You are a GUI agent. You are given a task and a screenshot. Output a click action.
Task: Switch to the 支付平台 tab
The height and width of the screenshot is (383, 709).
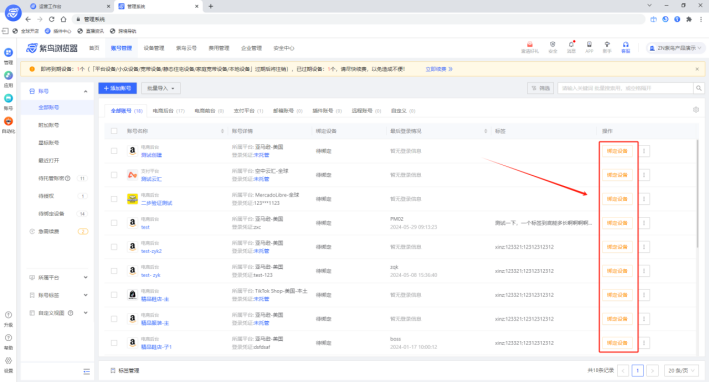(248, 111)
